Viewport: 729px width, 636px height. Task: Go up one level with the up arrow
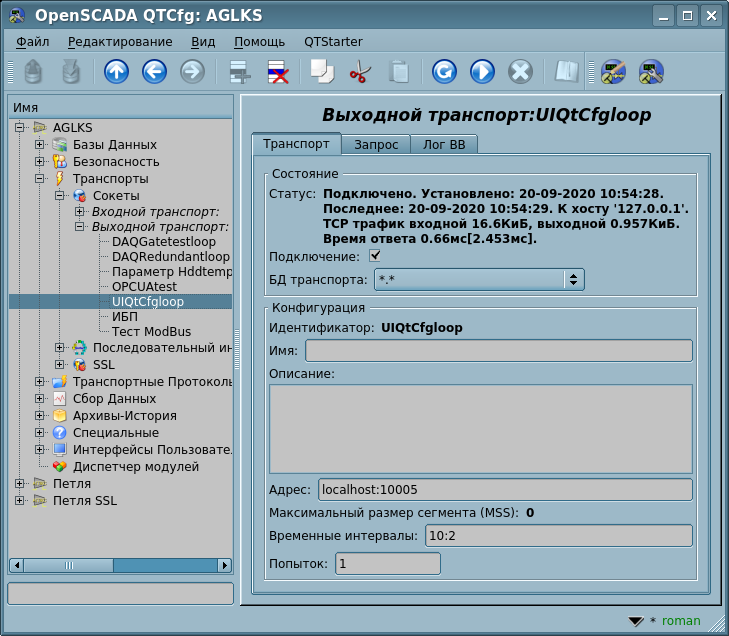click(116, 72)
